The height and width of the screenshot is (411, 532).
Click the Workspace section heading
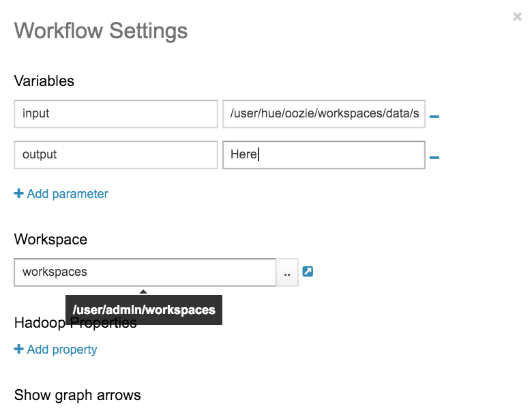tap(50, 240)
